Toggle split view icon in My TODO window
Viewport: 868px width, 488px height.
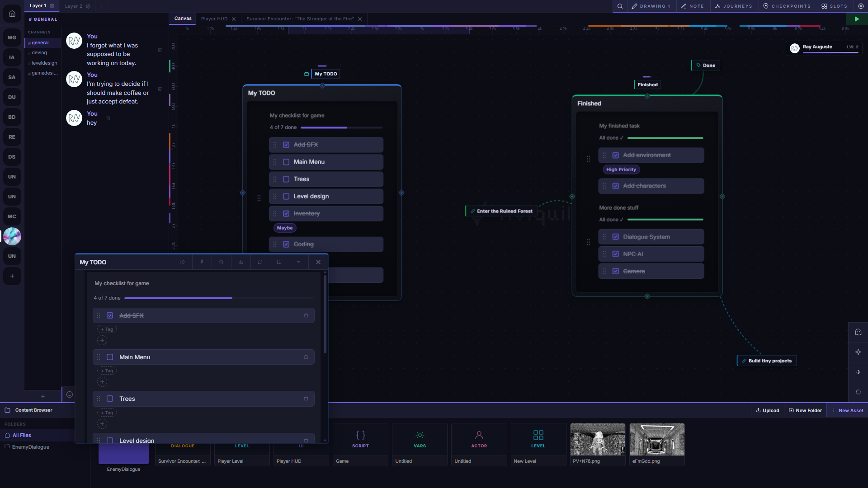[279, 262]
